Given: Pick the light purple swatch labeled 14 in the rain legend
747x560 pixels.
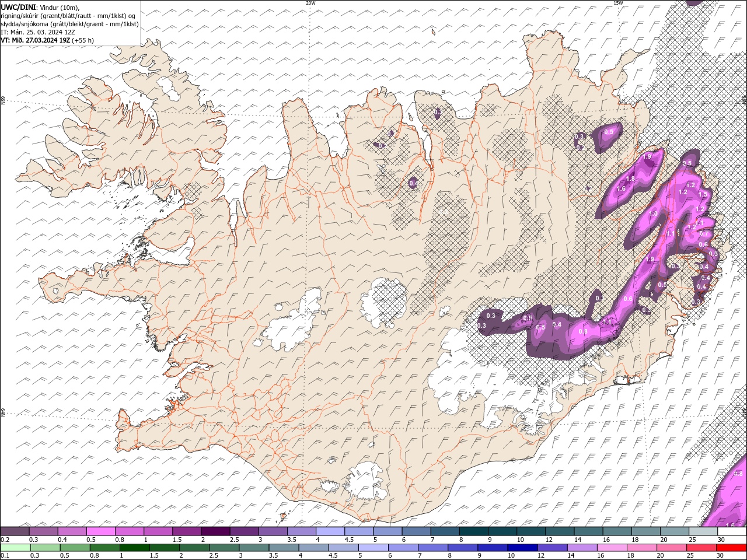Looking at the screenshot, I should tap(582, 548).
